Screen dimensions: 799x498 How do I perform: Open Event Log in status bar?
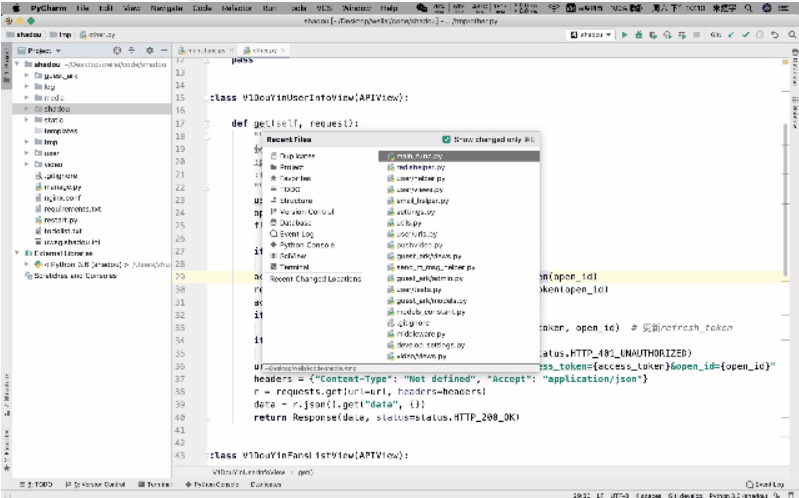click(x=765, y=485)
